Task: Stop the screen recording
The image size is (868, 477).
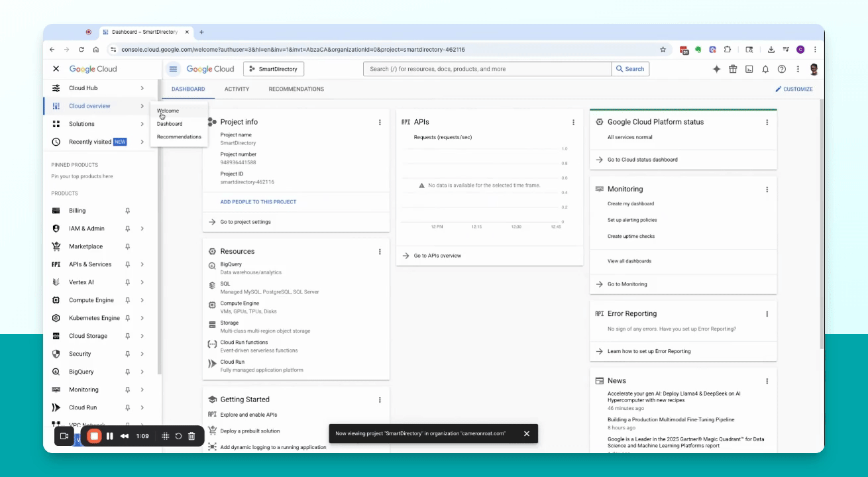Action: pos(94,436)
